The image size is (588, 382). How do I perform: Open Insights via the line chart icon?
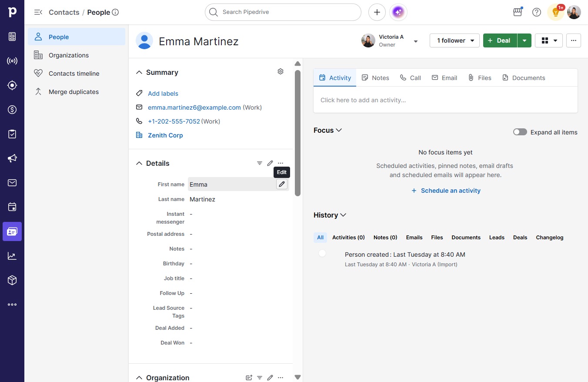tap(12, 256)
